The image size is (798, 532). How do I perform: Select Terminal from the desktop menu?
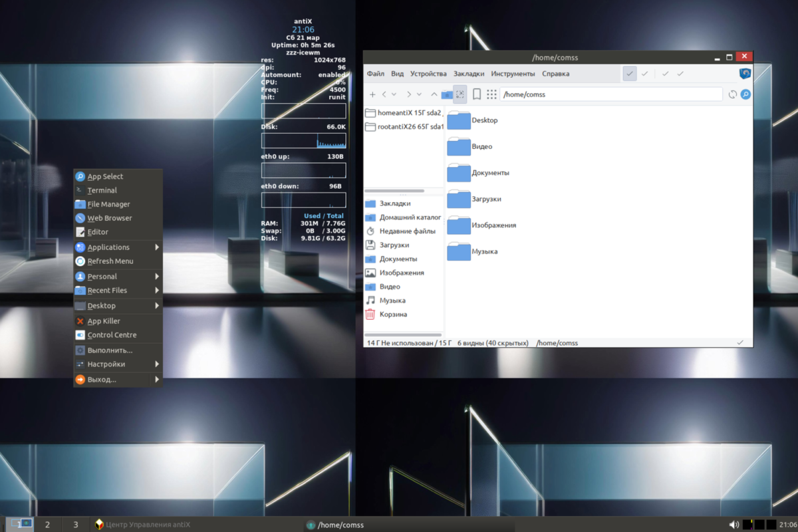click(103, 190)
